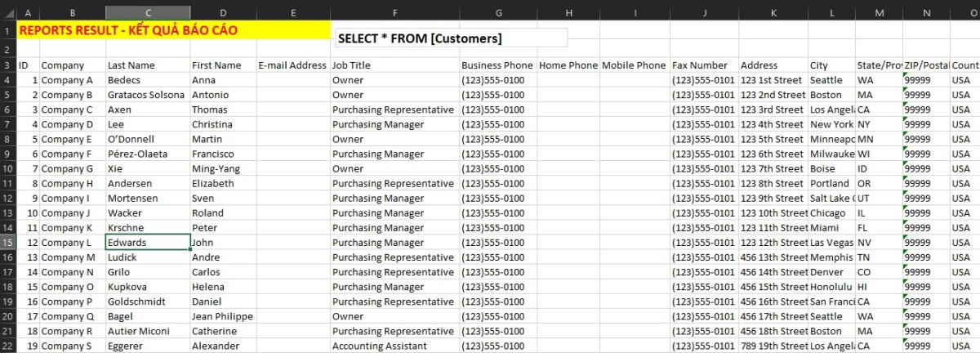Click the Accounting Assistant job title cell
The height and width of the screenshot is (353, 980).
point(394,346)
